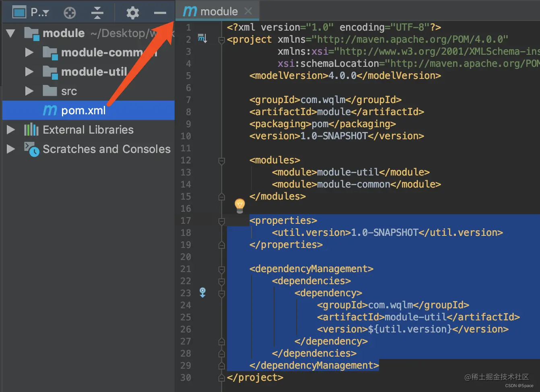Click the closing modules tag on line 15
Screen dimensions: 540x392
click(x=278, y=196)
